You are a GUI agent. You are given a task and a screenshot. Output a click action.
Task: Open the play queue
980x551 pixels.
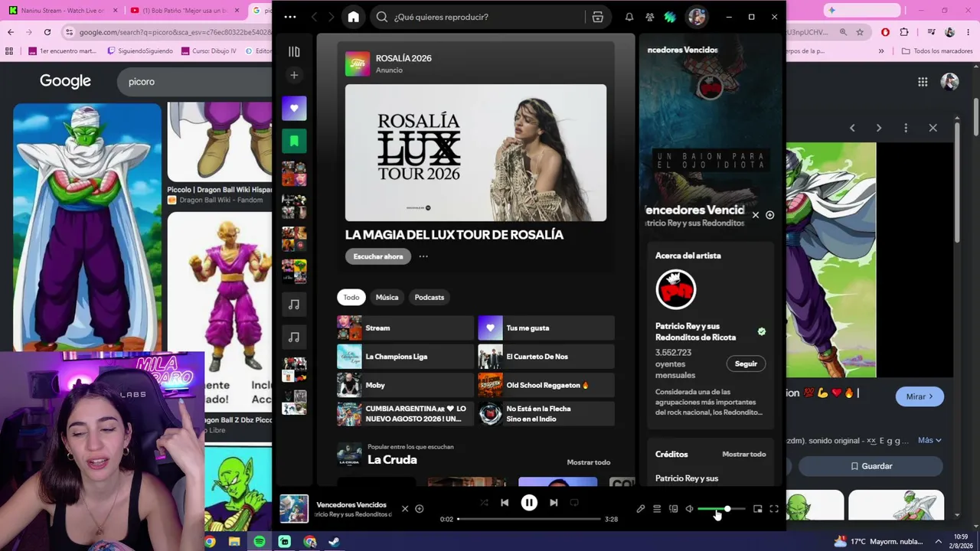pos(657,509)
